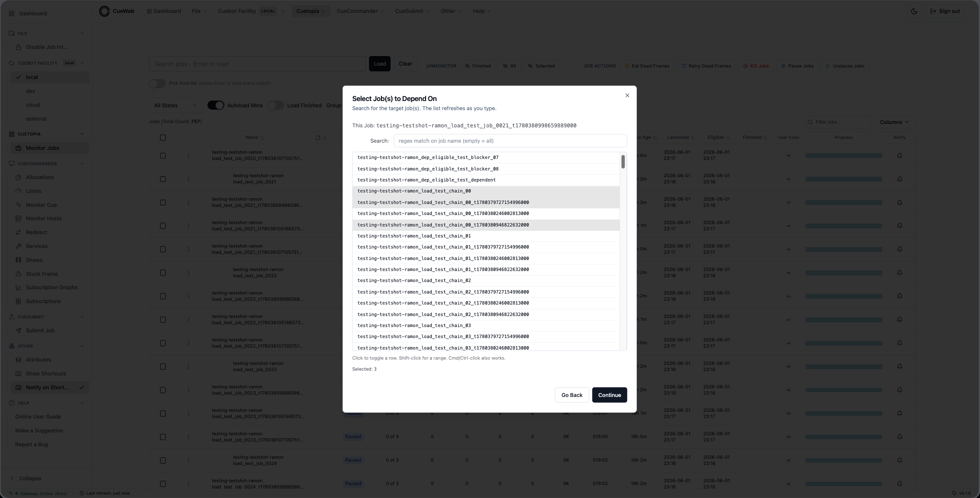Open the Help menu
The image size is (980, 498).
tap(482, 11)
